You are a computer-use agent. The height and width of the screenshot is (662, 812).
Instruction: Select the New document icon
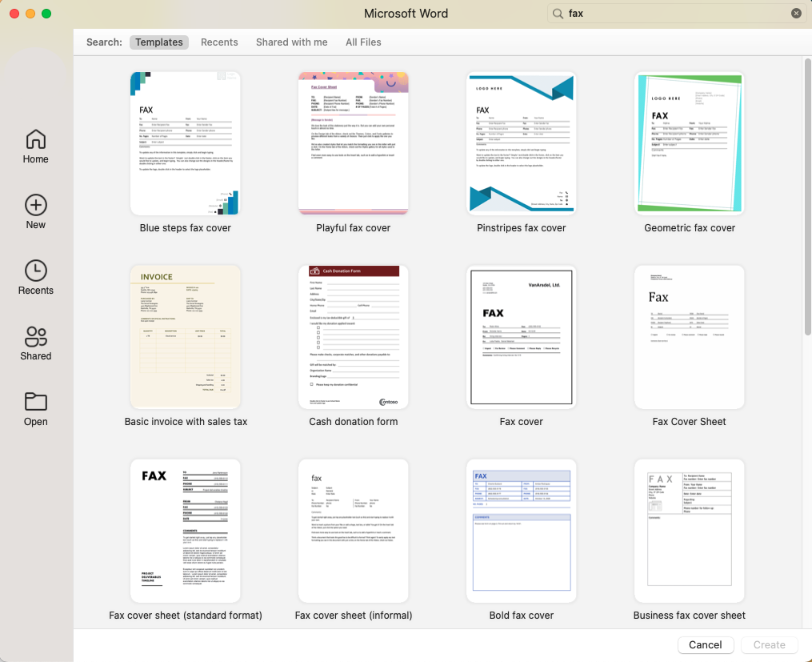coord(35,211)
